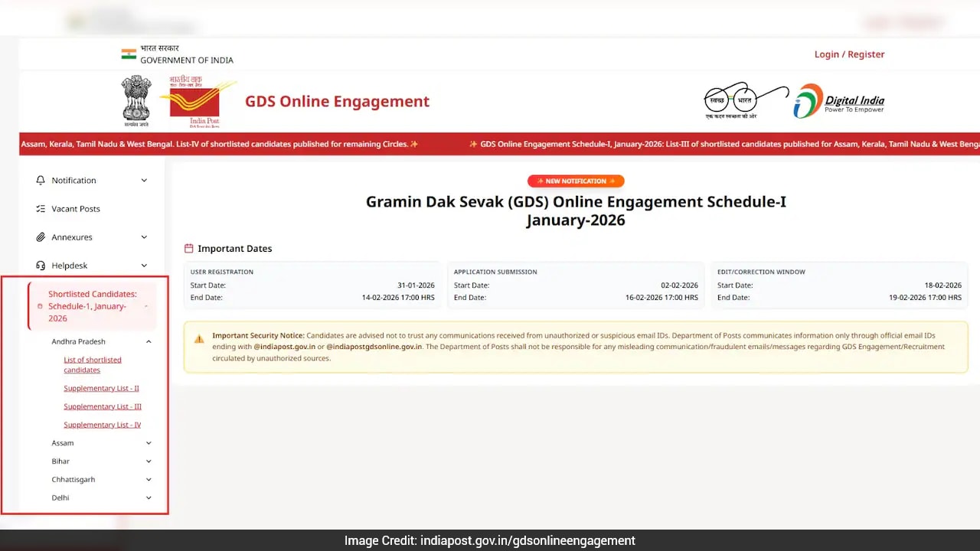Click the Swachh Bharat spectacles logo
This screenshot has height=551, width=980.
pos(745,102)
